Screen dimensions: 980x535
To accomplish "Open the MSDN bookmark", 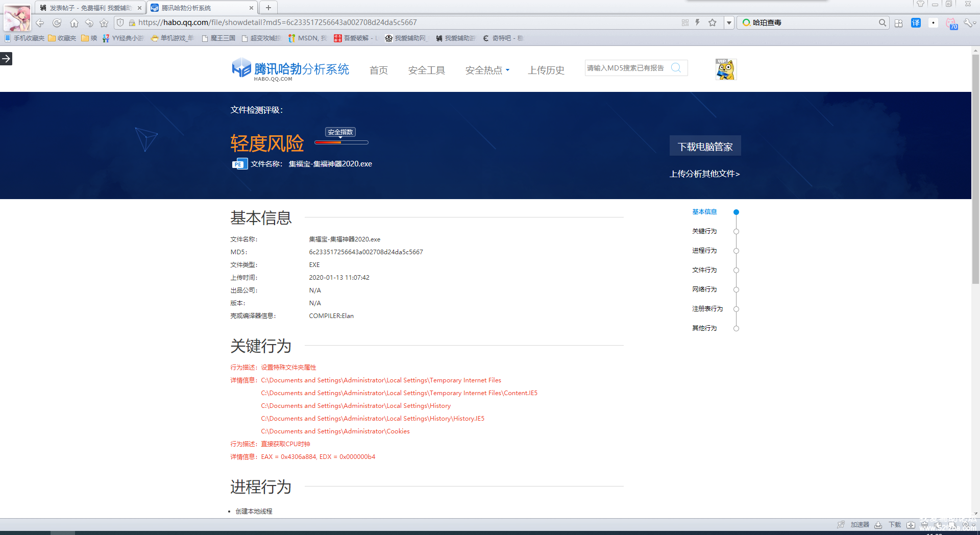I will coord(307,38).
